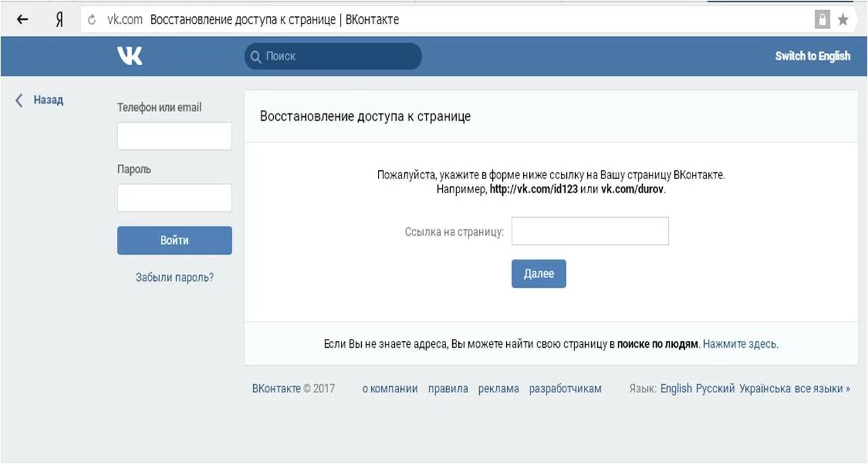The height and width of the screenshot is (464, 868).
Task: Select Українська language in footer
Action: point(765,388)
